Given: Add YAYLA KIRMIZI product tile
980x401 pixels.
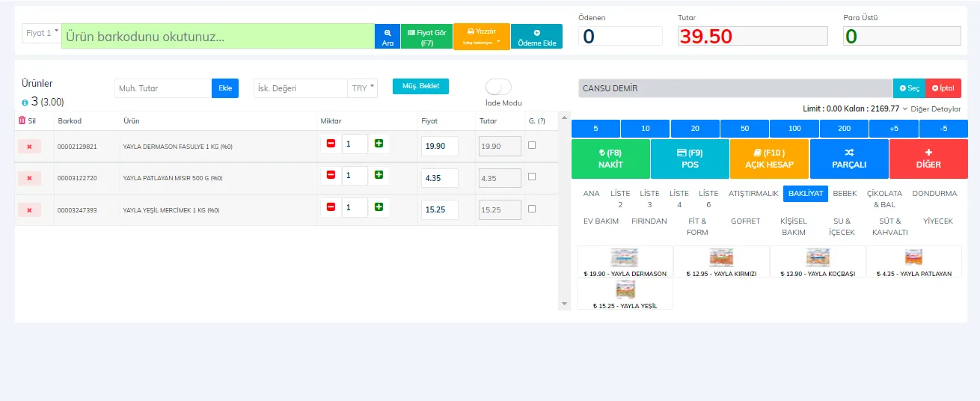Looking at the screenshot, I should [721, 262].
